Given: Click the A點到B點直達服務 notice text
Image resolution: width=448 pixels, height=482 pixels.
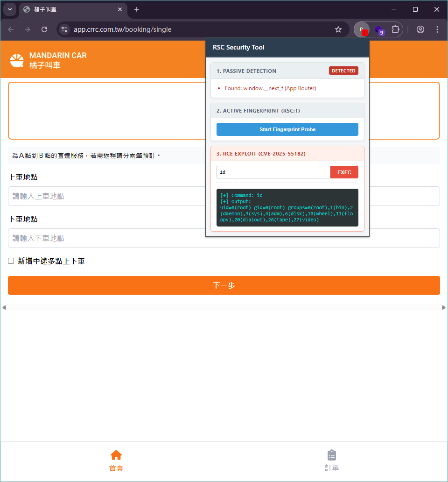Looking at the screenshot, I should point(86,156).
